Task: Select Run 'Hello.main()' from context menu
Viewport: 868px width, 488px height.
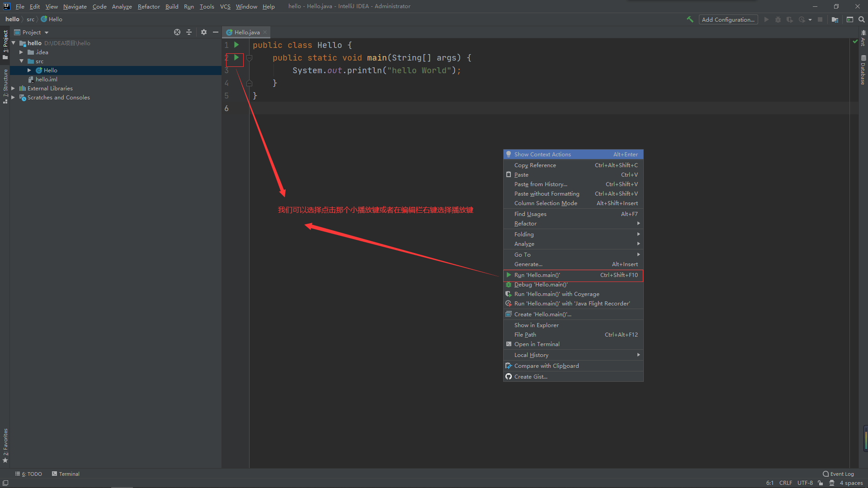Action: point(537,275)
